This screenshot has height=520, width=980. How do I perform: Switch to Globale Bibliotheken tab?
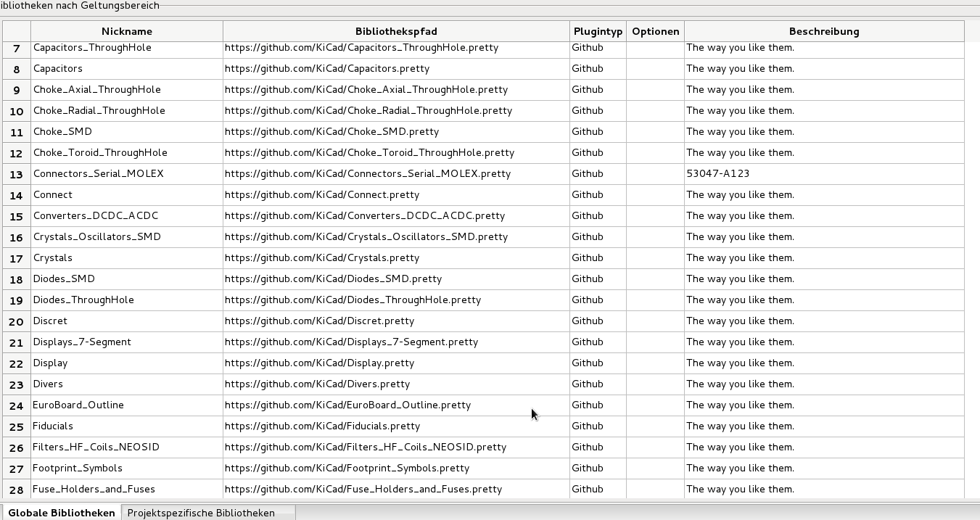pyautogui.click(x=62, y=512)
